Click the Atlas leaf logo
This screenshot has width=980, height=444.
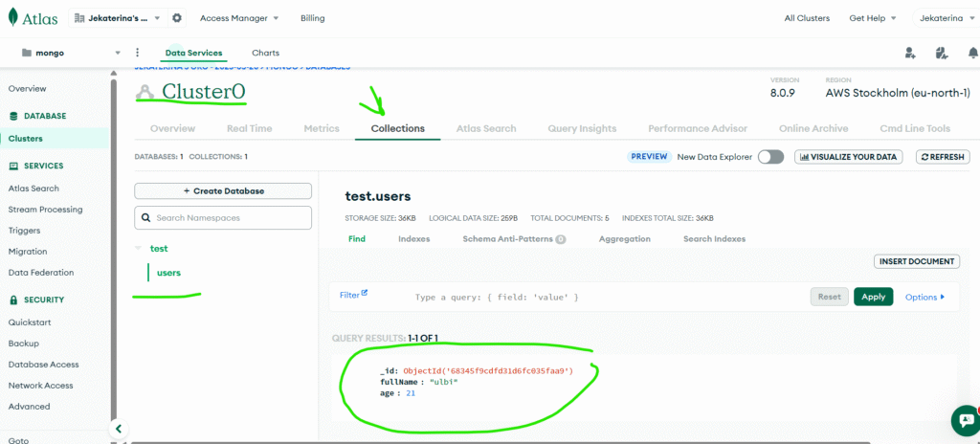click(13, 17)
